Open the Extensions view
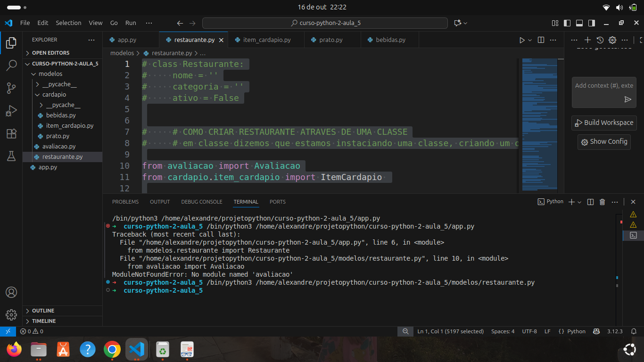This screenshot has height=362, width=644. pyautogui.click(x=11, y=134)
